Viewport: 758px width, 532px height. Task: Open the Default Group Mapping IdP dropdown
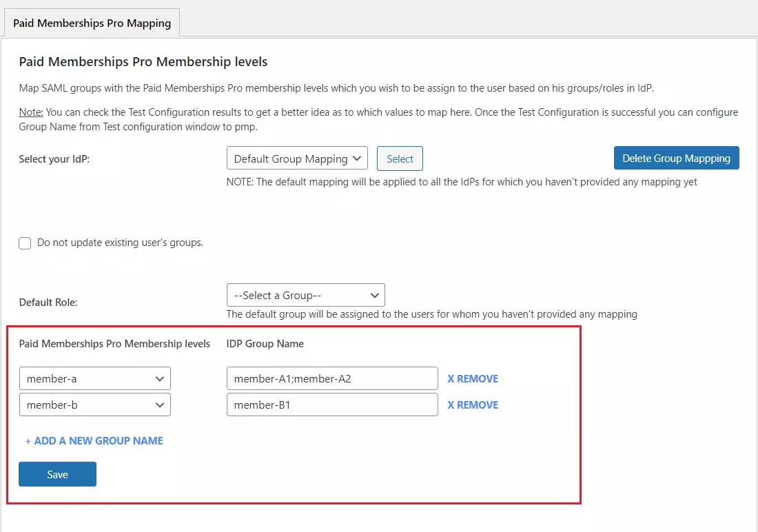point(297,158)
